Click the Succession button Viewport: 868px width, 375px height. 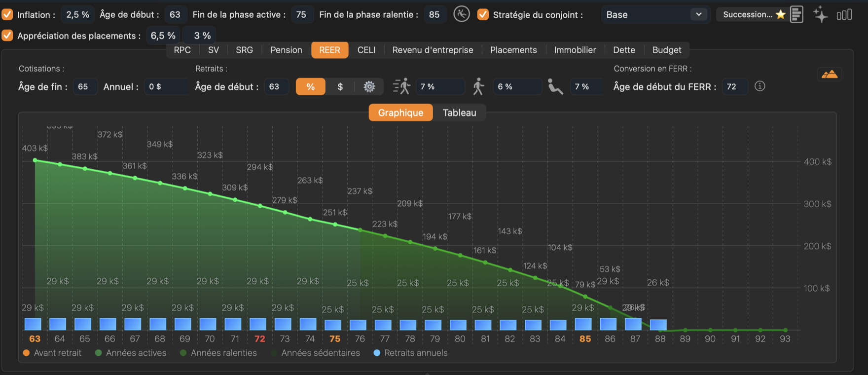[x=752, y=14]
